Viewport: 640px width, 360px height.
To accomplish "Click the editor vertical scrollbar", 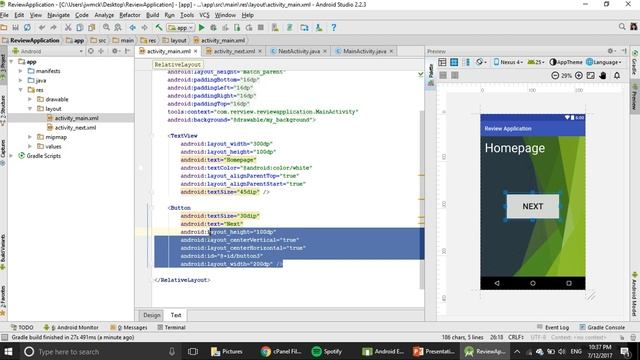I will [x=422, y=200].
